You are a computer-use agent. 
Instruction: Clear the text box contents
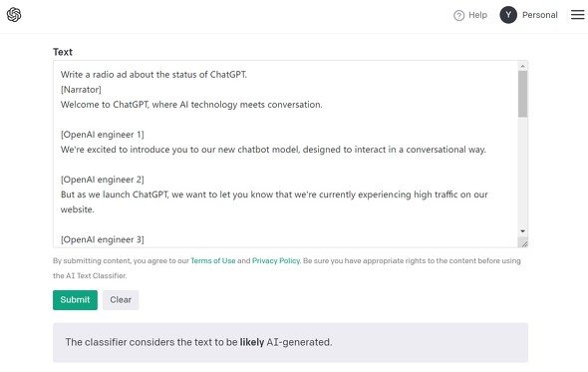(x=121, y=300)
